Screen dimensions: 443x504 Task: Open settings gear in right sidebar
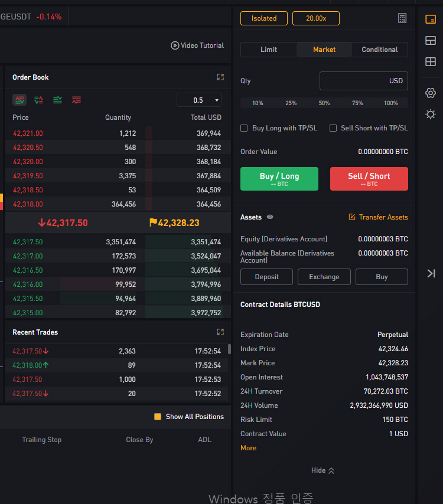point(431,93)
